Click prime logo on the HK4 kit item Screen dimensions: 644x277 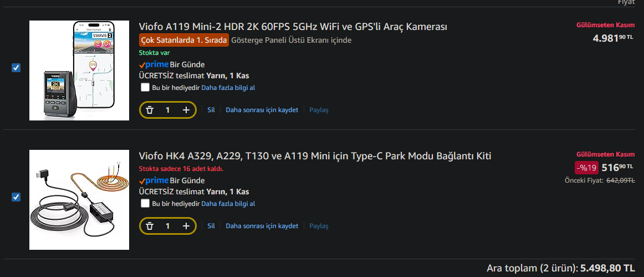click(154, 180)
